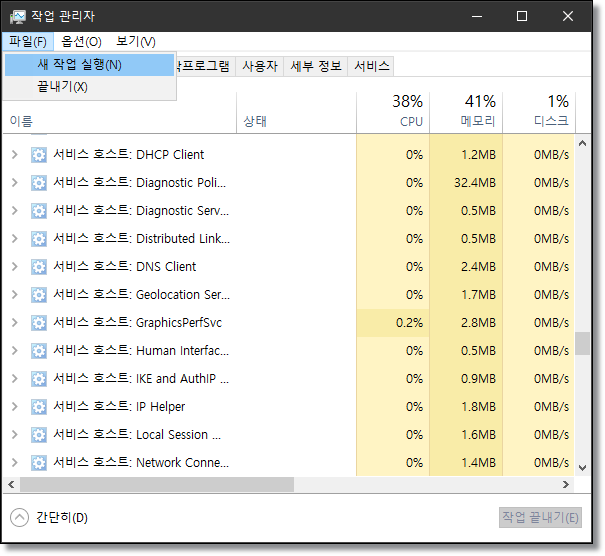Open the 보기(V) menu
The height and width of the screenshot is (556, 605).
136,42
